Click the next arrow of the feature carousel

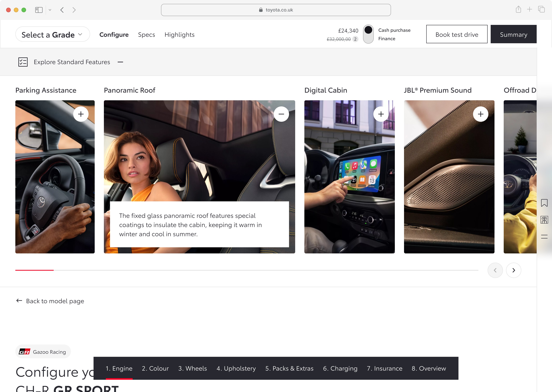tap(513, 270)
